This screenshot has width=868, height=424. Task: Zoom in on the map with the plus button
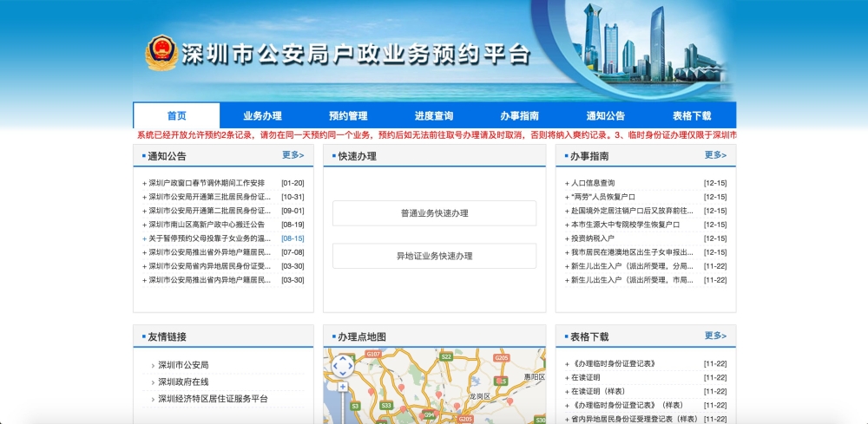point(343,387)
